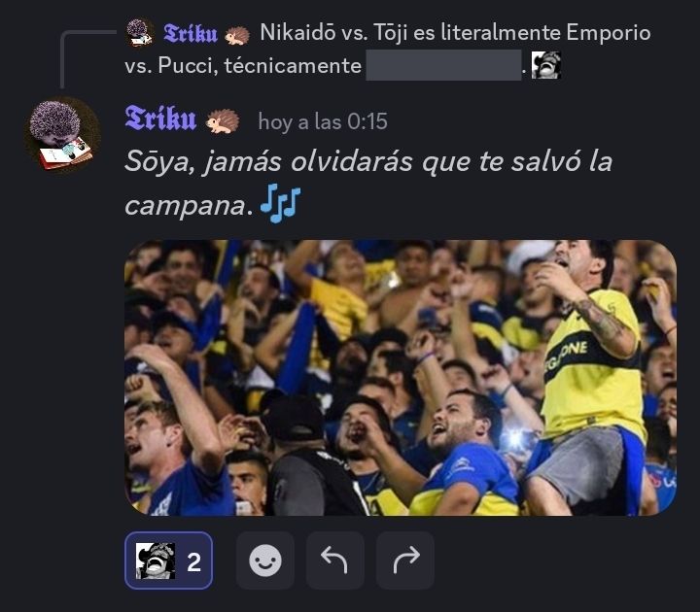
Task: Click the hedgehog badge in the reply preview
Action: click(237, 36)
